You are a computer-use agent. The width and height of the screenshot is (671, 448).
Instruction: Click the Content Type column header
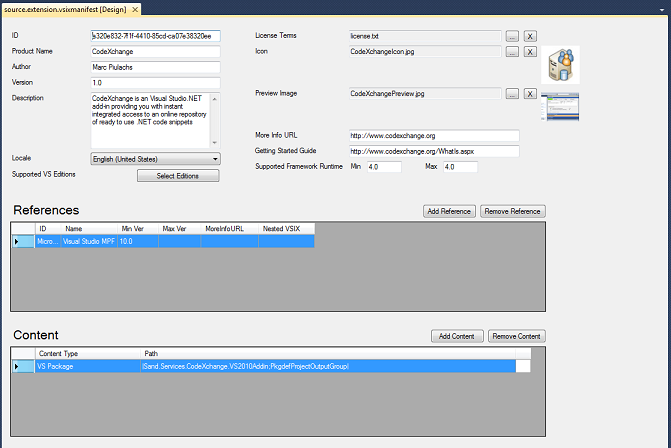point(88,354)
